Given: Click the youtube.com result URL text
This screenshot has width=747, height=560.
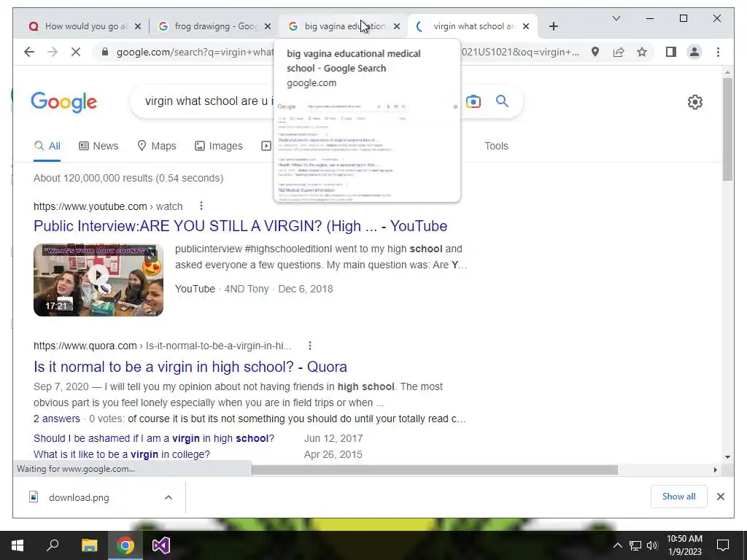Looking at the screenshot, I should tap(108, 206).
